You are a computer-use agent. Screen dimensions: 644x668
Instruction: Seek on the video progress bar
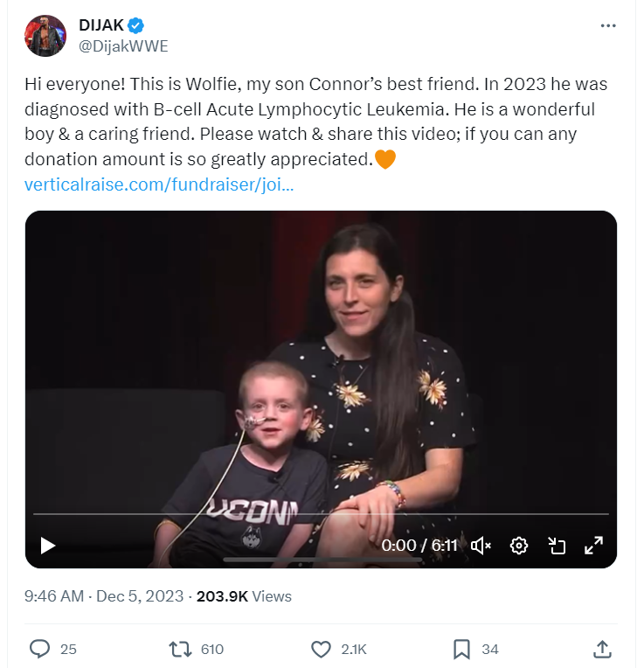[x=321, y=514]
